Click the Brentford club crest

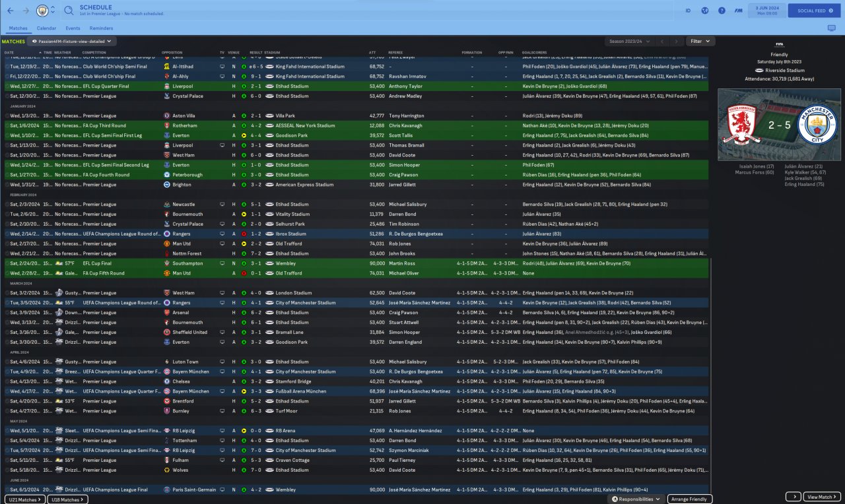click(166, 401)
